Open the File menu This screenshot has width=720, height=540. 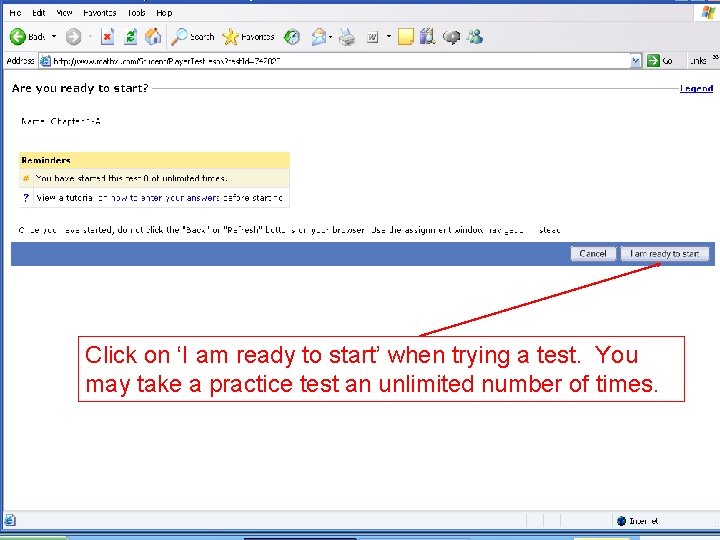15,13
